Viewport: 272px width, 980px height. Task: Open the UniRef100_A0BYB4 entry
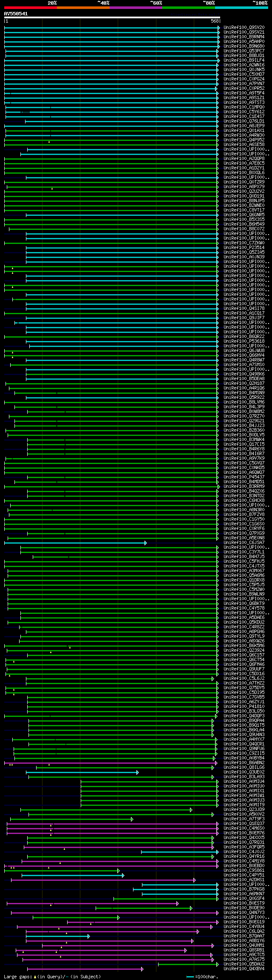[x=244, y=758]
